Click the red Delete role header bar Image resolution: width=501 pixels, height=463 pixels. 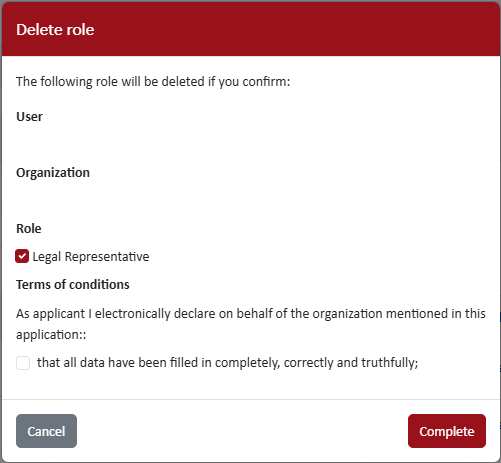[x=251, y=29]
